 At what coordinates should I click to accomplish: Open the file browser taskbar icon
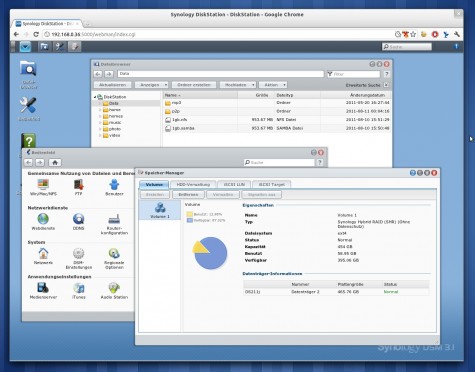[44, 47]
